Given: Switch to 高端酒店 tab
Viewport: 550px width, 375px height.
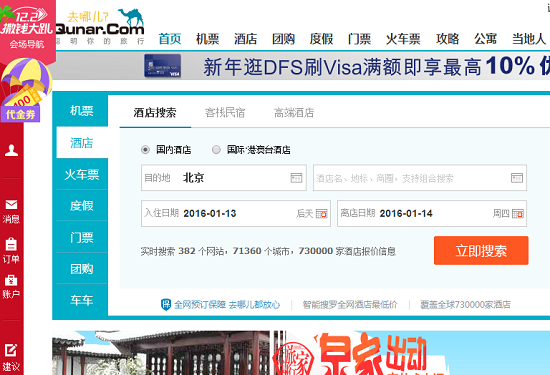Looking at the screenshot, I should pos(294,113).
